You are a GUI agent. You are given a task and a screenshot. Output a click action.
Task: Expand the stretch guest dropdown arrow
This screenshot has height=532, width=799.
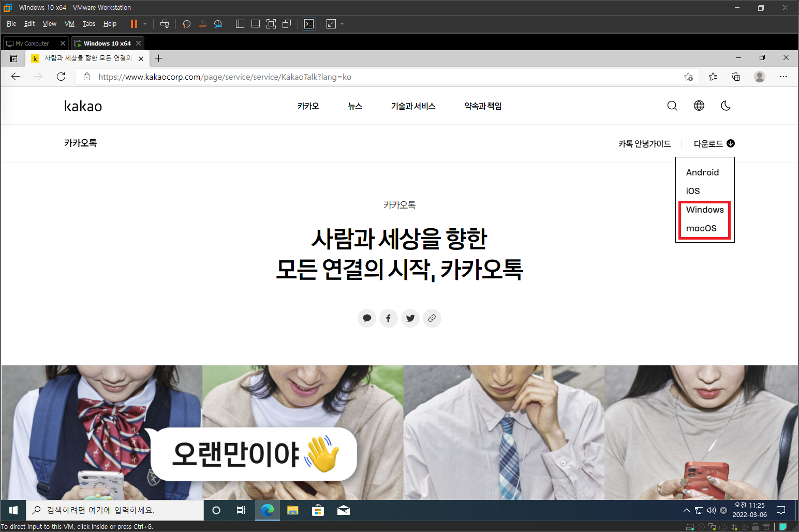click(x=342, y=24)
